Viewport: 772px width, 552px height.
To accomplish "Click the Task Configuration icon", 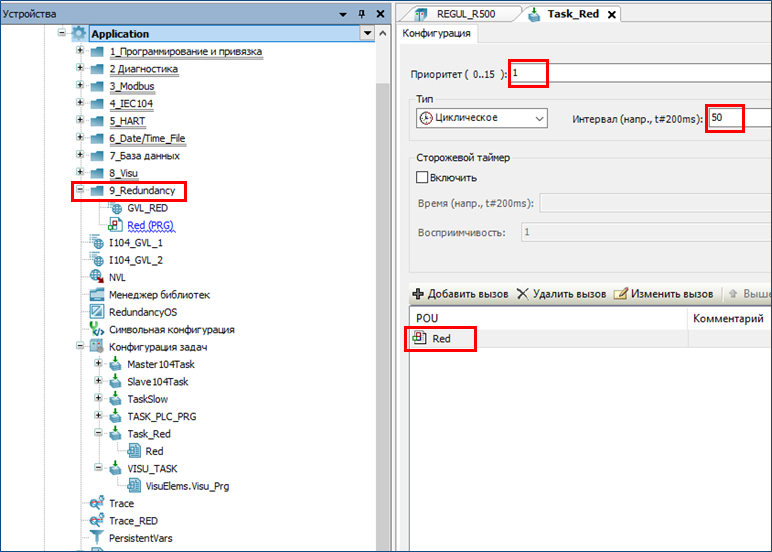I will tap(97, 346).
